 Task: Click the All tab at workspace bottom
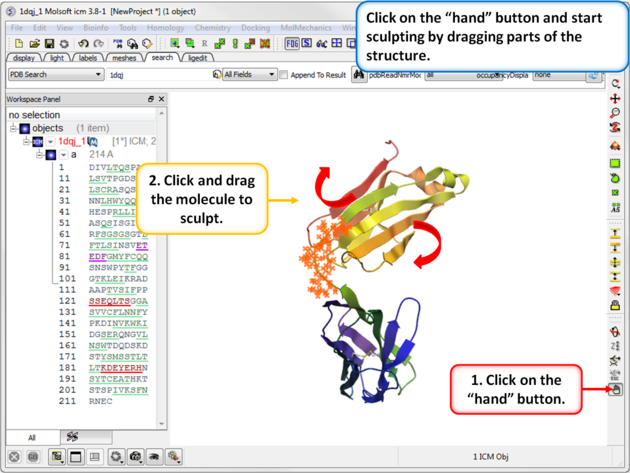pos(31,437)
